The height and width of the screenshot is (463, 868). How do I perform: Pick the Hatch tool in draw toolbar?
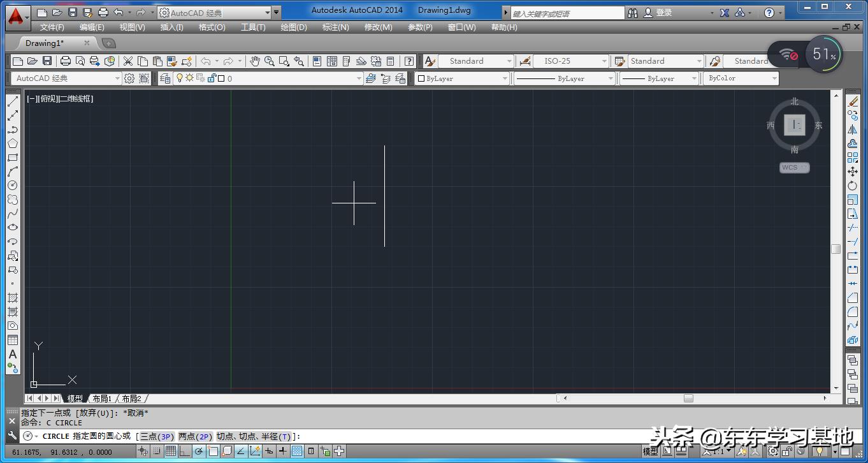13,298
